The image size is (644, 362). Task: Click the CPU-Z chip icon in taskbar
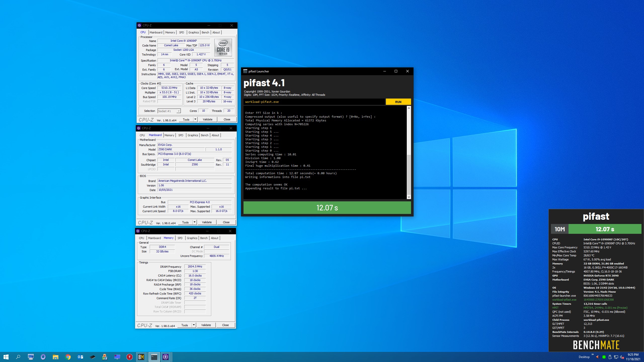166,357
